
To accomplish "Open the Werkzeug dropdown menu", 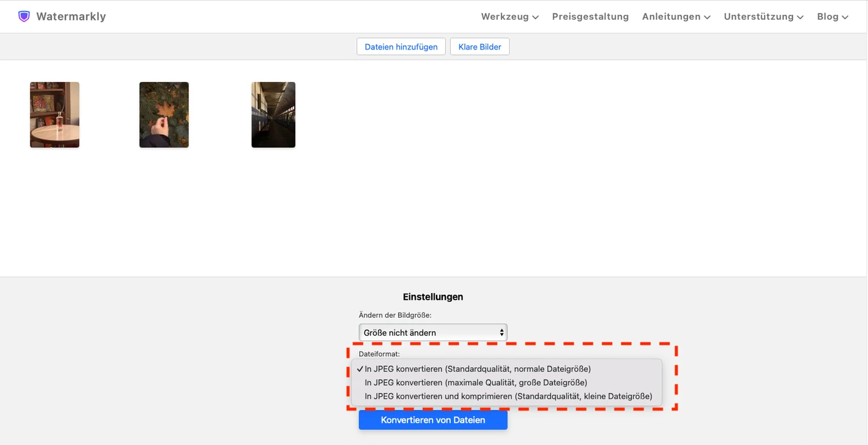I will (x=509, y=17).
